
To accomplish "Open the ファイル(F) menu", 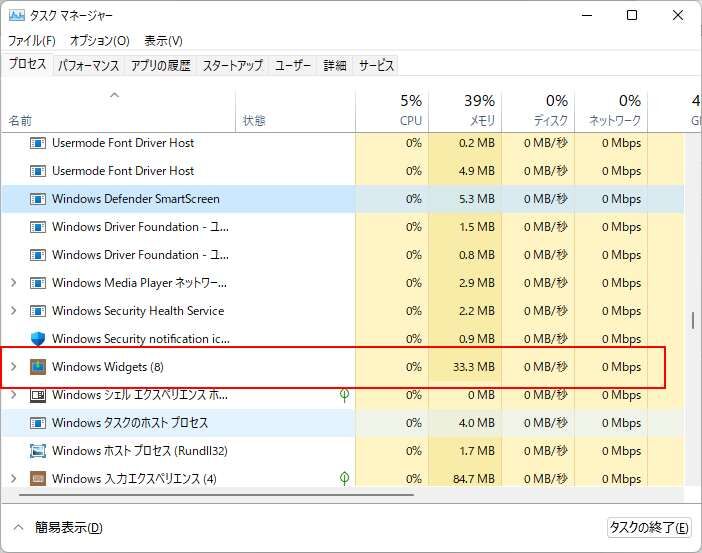I will [32, 41].
